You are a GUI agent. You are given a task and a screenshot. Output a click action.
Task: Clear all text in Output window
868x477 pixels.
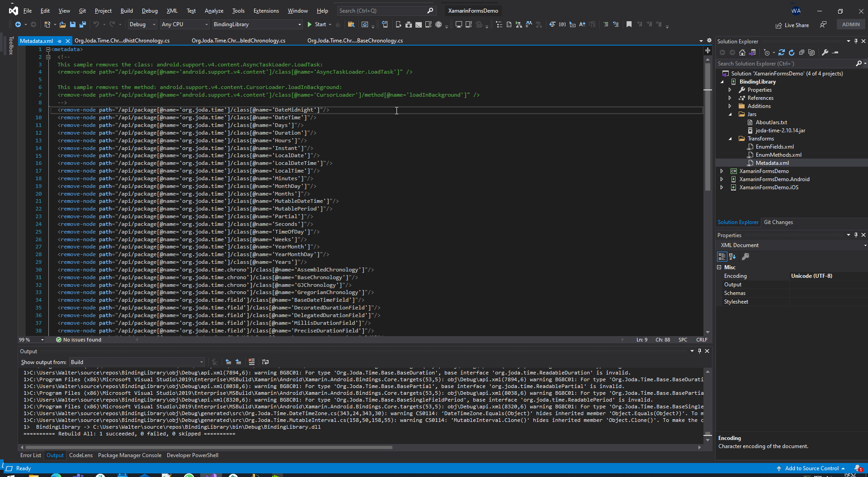[252, 362]
